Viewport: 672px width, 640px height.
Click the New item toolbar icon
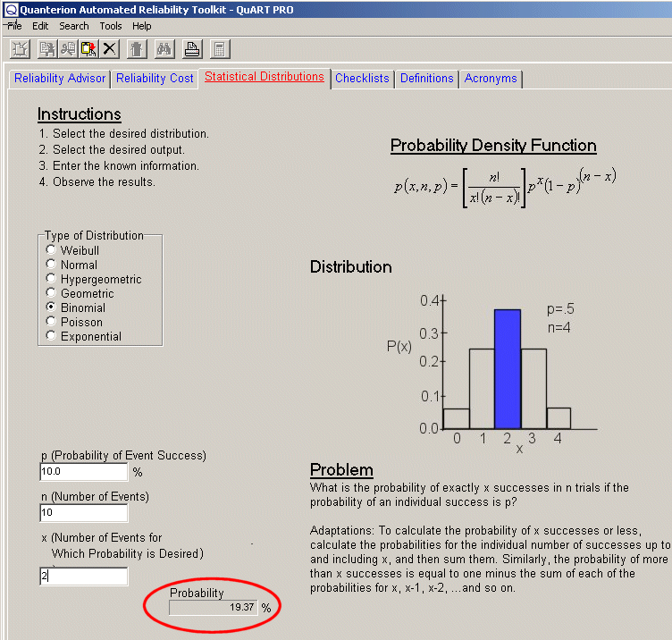[x=20, y=49]
